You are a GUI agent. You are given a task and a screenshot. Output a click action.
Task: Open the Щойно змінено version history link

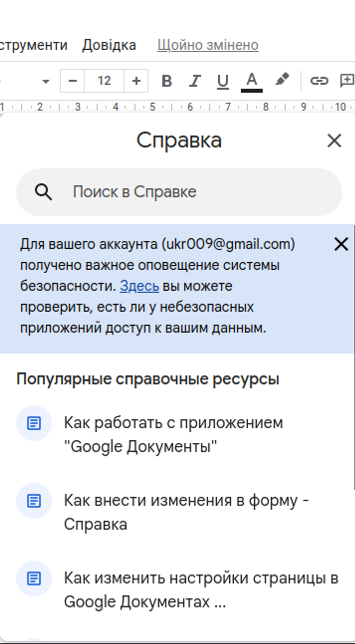tap(208, 45)
